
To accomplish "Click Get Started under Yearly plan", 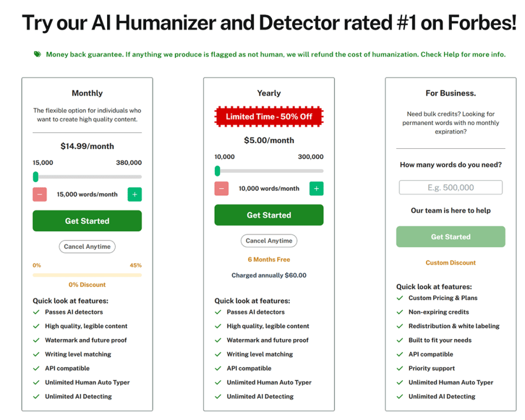I will [269, 215].
